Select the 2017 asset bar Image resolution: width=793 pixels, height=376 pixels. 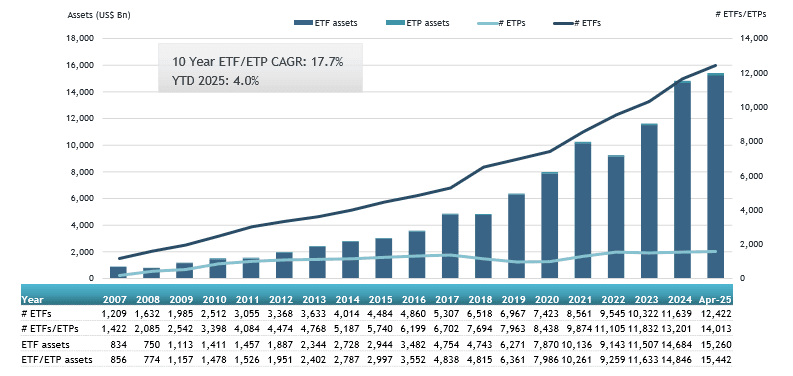tap(450, 246)
